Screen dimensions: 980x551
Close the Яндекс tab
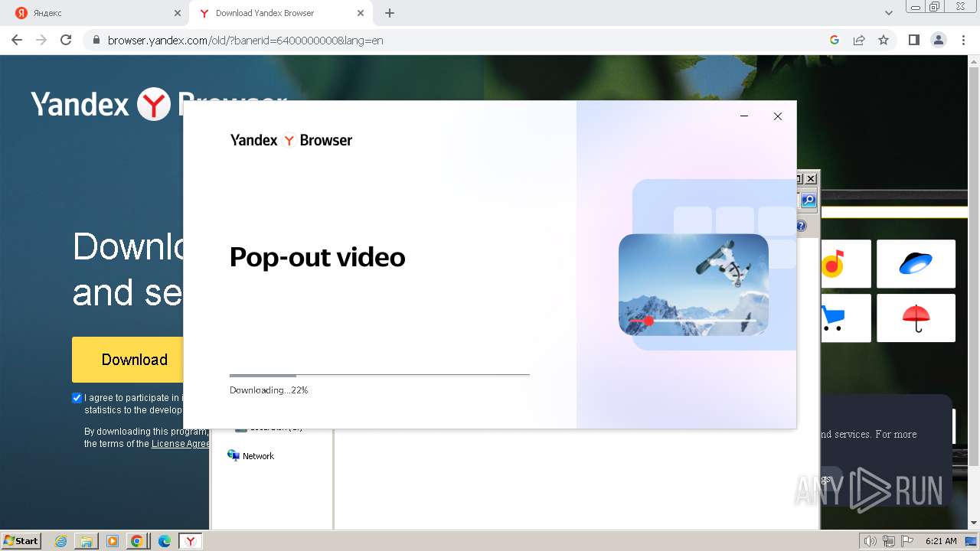point(178,13)
